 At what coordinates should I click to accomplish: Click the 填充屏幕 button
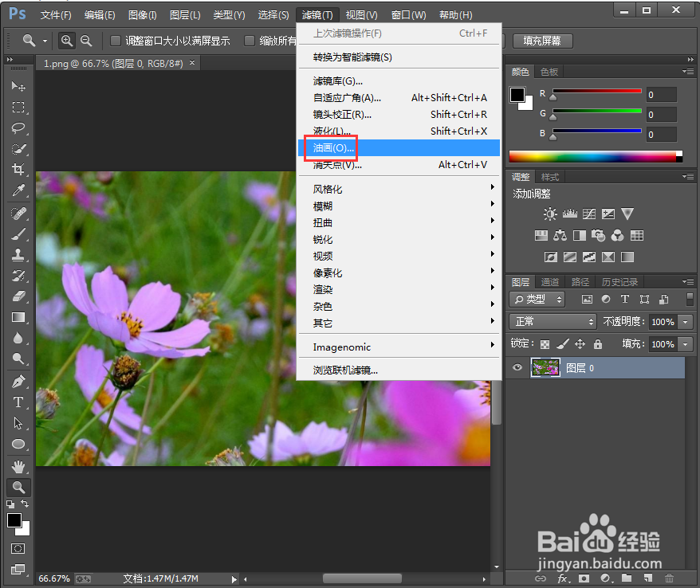coord(542,41)
